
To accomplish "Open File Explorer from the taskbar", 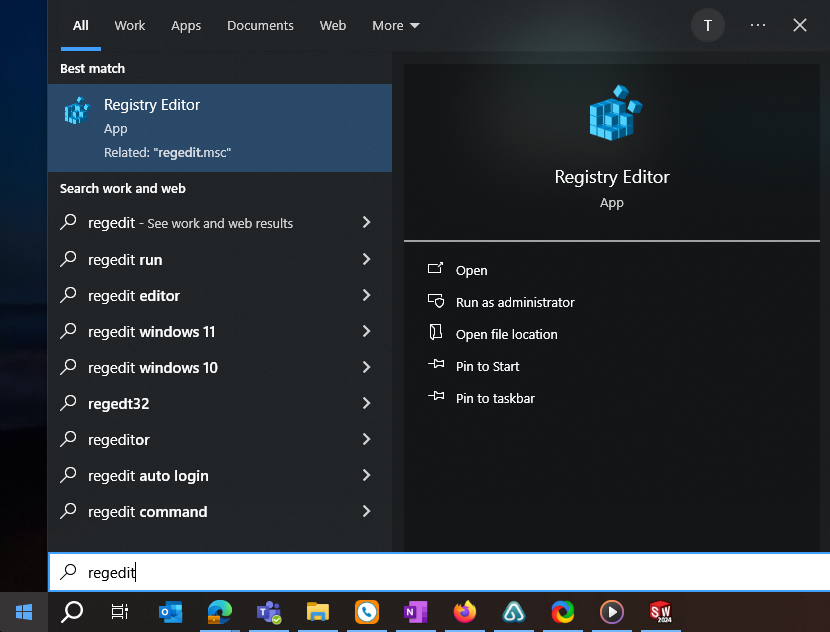I will (x=318, y=612).
